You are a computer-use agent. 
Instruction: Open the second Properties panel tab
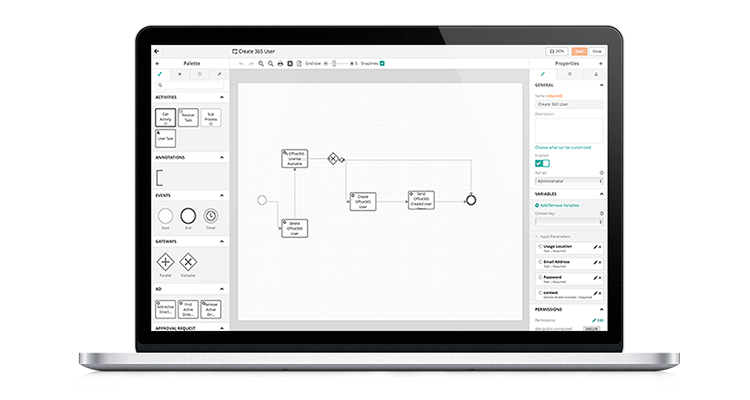click(570, 74)
